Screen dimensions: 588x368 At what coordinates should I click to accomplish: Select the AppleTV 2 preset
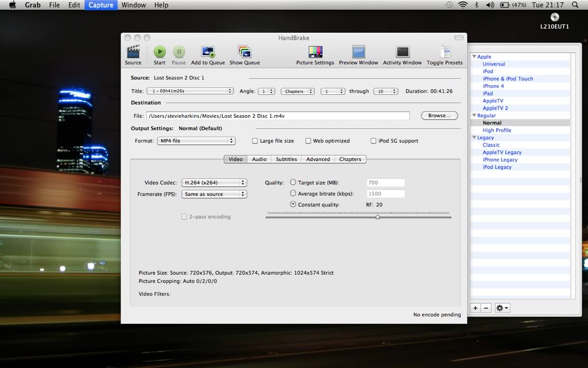496,108
